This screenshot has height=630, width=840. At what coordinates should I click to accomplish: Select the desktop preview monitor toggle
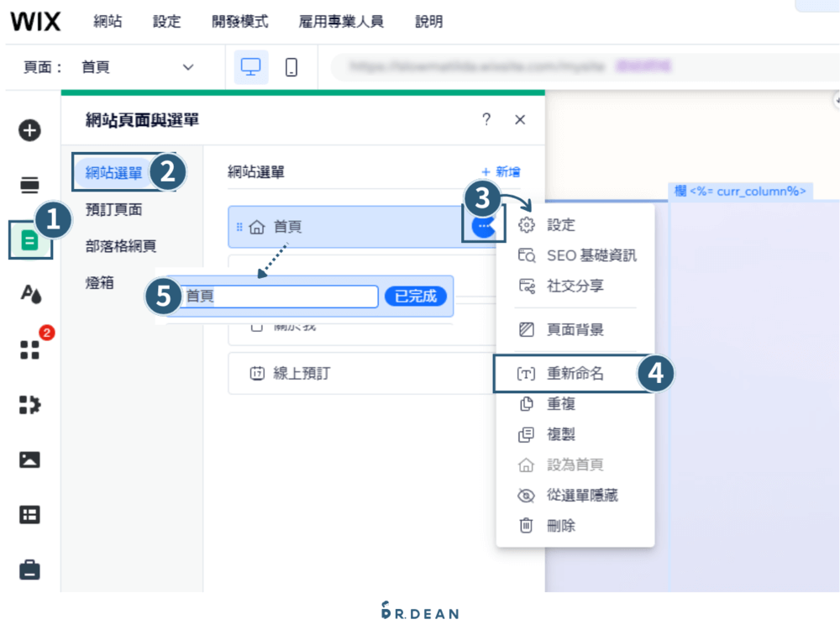pyautogui.click(x=251, y=67)
